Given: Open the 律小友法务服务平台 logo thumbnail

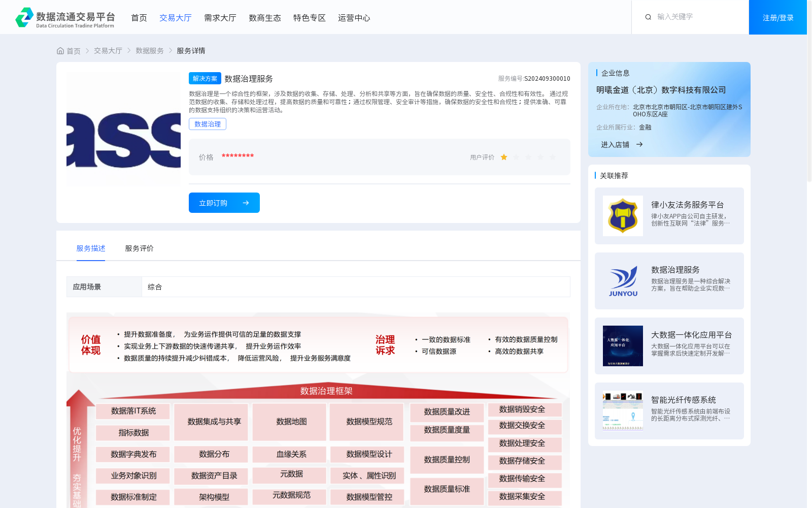Looking at the screenshot, I should pyautogui.click(x=623, y=216).
